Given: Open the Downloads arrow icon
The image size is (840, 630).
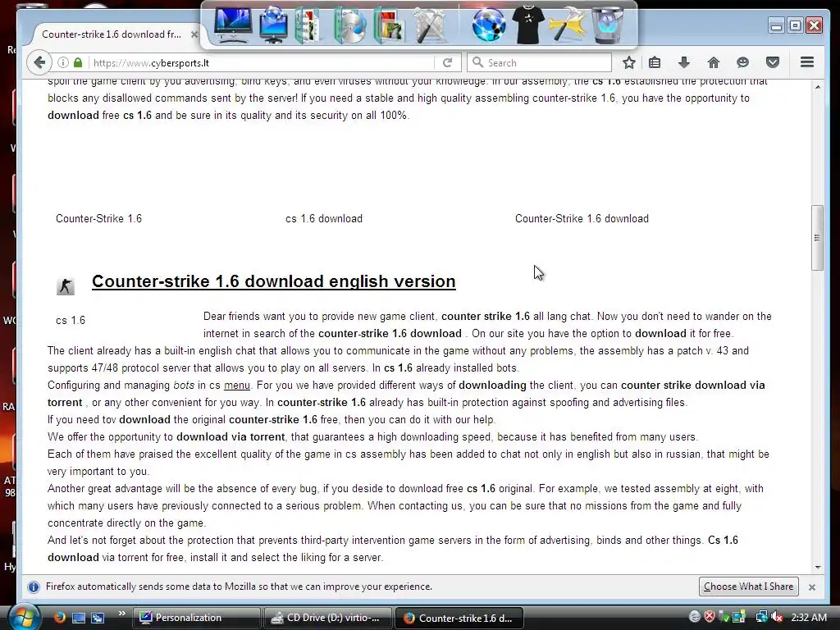Looking at the screenshot, I should [683, 62].
